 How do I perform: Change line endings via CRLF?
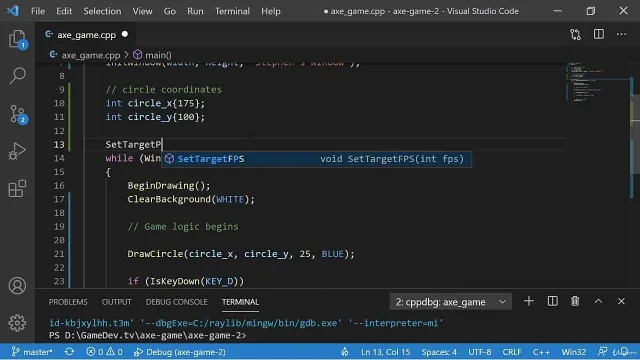pos(512,352)
